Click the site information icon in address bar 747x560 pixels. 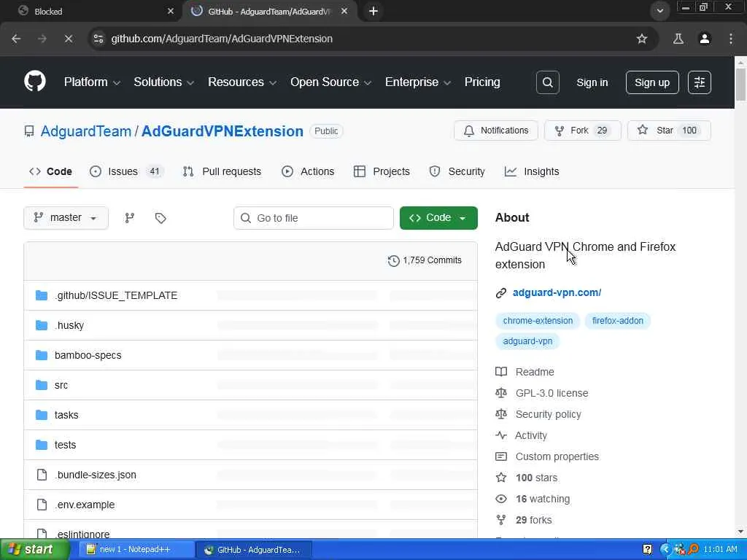[98, 39]
